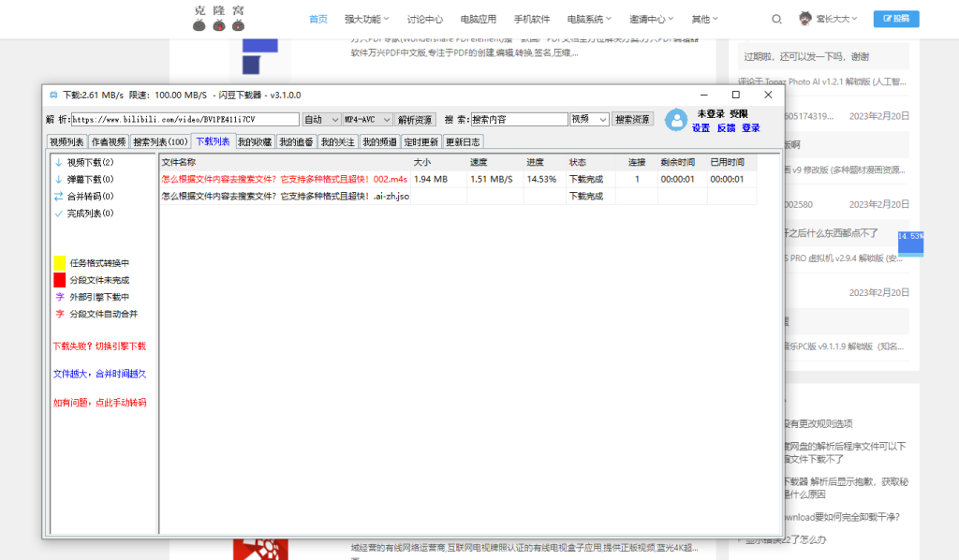959x560 pixels.
Task: Click the 速度 column header
Action: [495, 162]
